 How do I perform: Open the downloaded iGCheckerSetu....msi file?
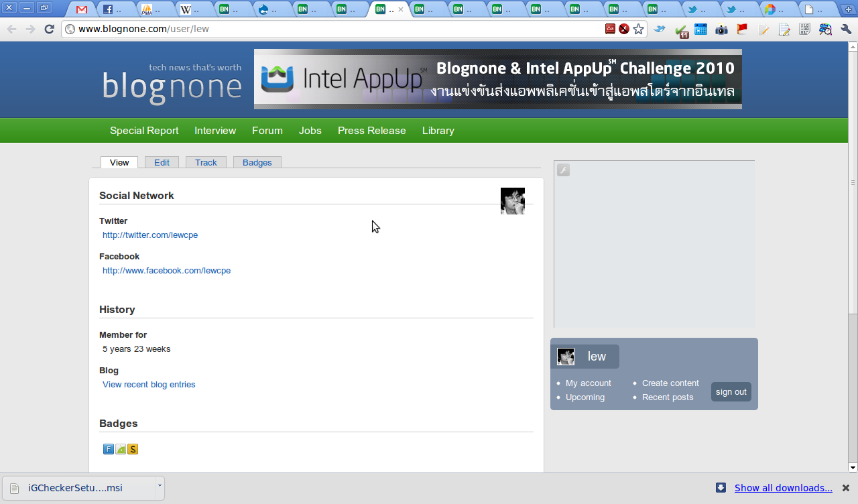(x=78, y=488)
